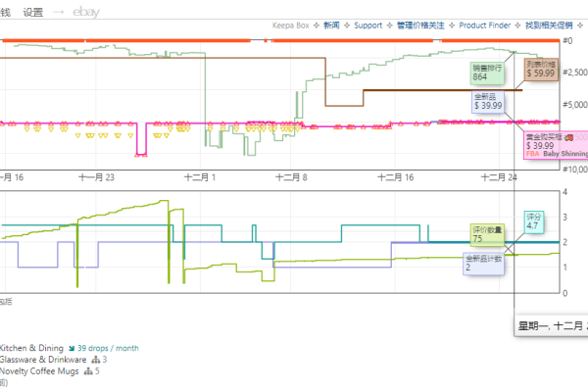Click the 评分 4.7 rating tooltip
Screen dimensions: 588x392
[534, 222]
